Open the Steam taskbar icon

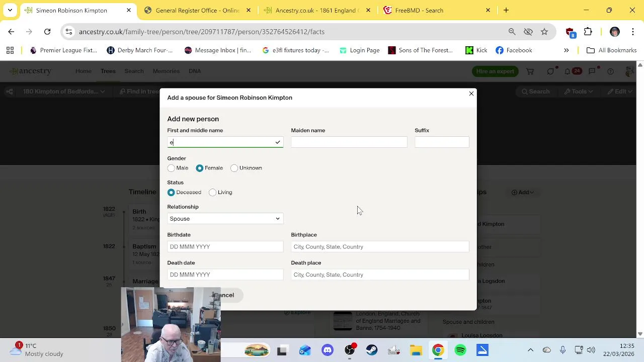point(372,350)
